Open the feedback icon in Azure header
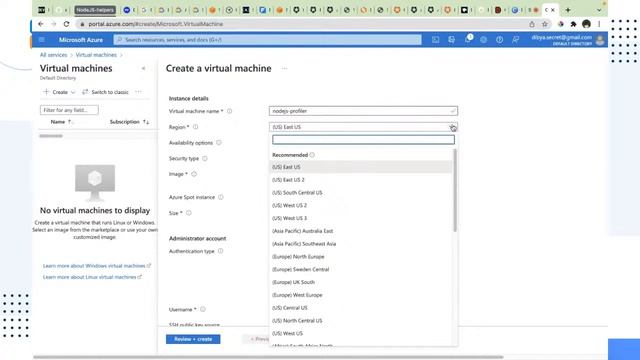This screenshot has width=640, height=360. coord(515,40)
